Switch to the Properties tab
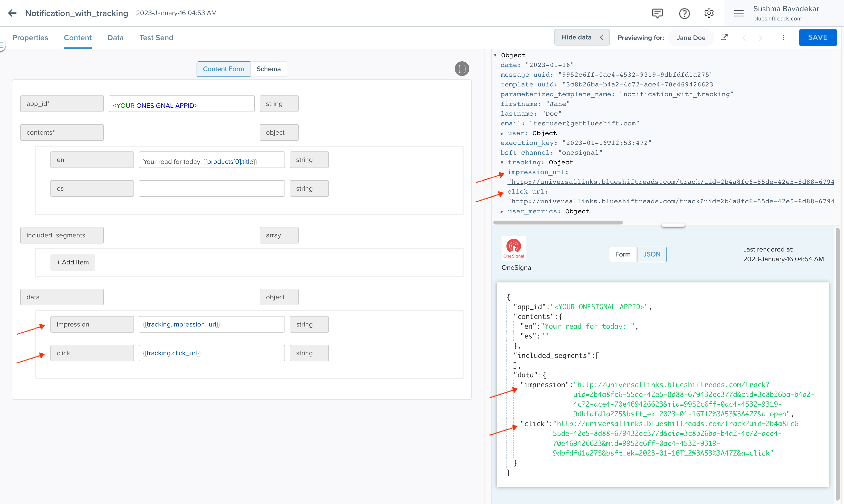 click(30, 38)
